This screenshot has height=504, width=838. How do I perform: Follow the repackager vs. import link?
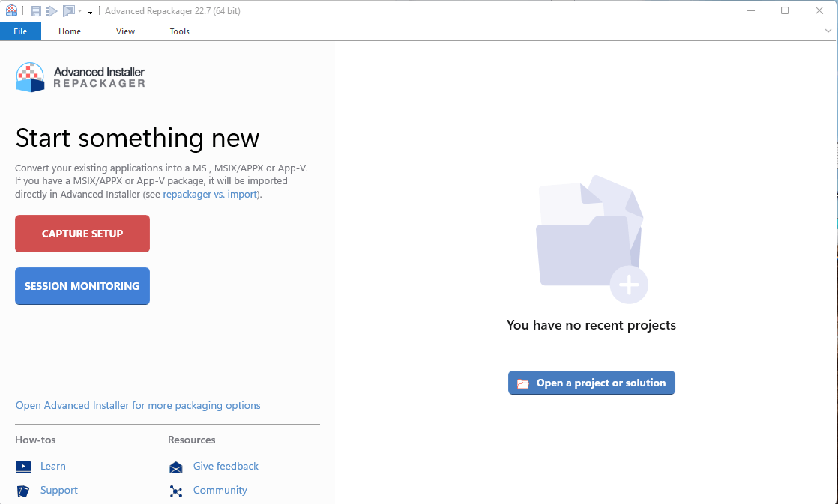tap(211, 194)
